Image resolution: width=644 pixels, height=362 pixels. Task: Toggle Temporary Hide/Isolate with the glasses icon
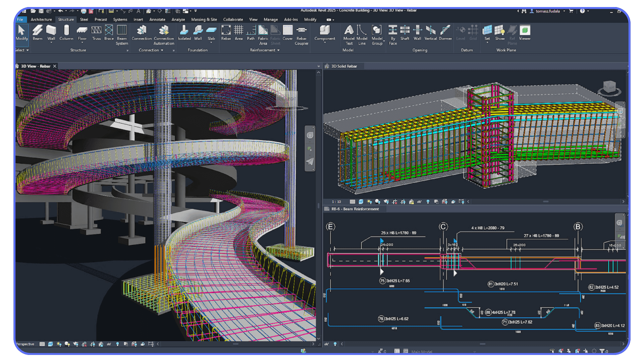coord(109,344)
